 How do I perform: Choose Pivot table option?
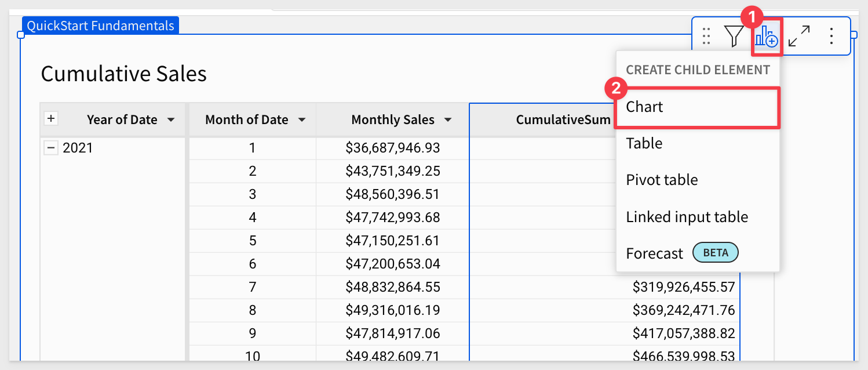pos(698,180)
